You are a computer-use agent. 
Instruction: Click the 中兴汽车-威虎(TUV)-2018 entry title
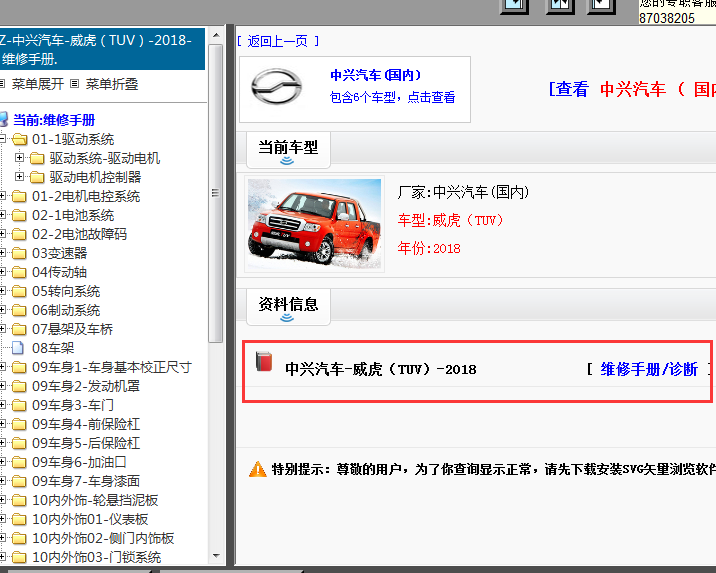point(381,369)
